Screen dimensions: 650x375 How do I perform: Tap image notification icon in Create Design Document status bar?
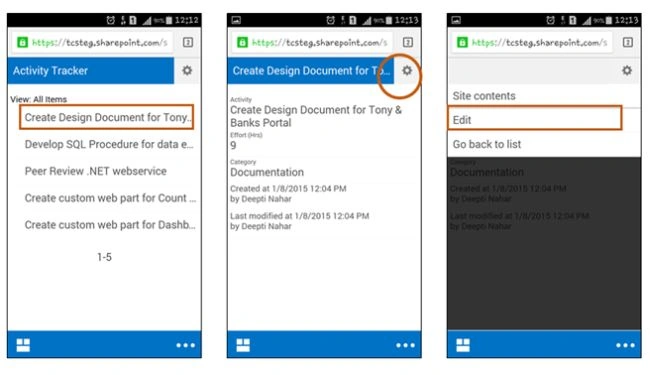click(236, 20)
